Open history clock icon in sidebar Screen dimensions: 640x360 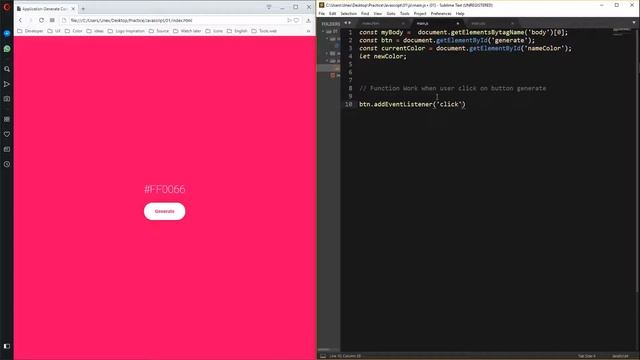[x=7, y=164]
